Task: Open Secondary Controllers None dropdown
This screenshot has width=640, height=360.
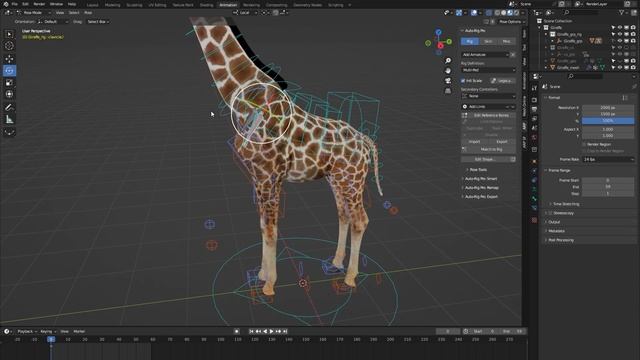Action: (x=489, y=96)
